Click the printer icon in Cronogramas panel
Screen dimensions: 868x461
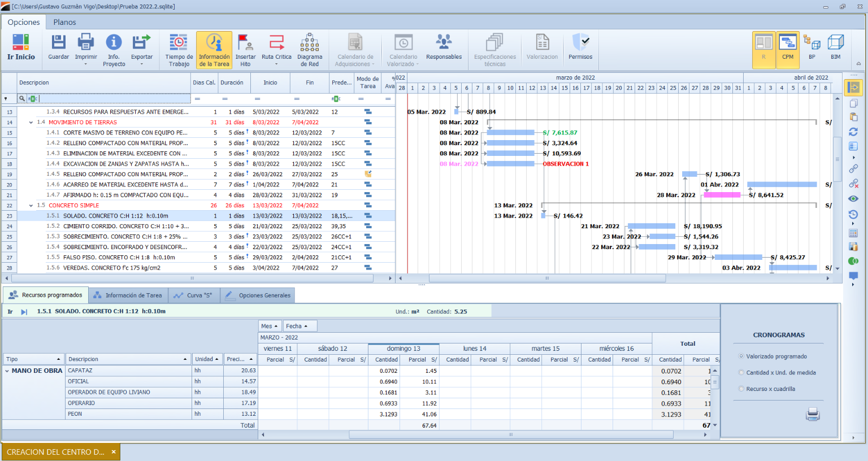(813, 415)
